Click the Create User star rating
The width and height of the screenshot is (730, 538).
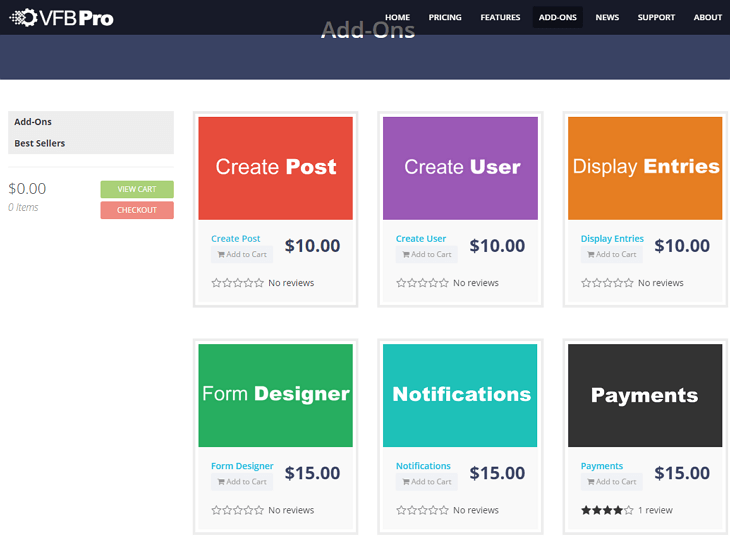pos(422,283)
